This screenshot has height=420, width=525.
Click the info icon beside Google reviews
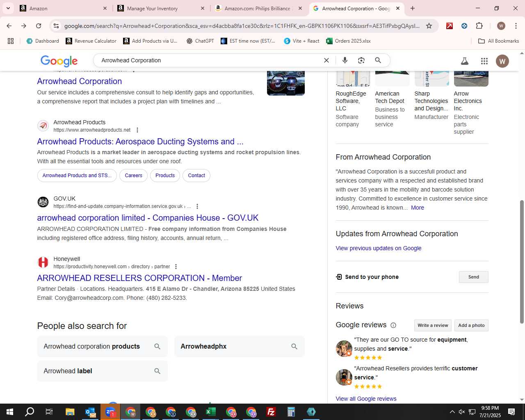393,325
